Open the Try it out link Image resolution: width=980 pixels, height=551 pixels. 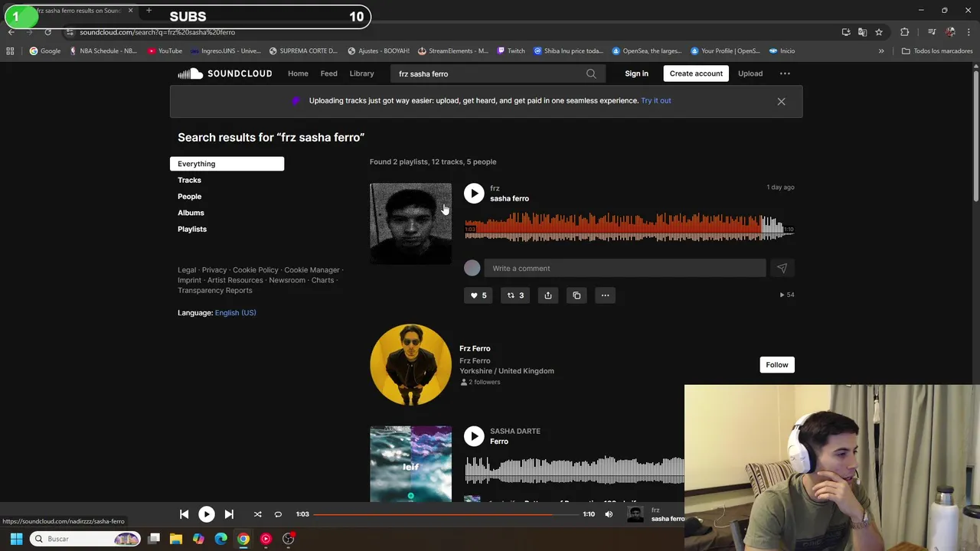point(656,100)
